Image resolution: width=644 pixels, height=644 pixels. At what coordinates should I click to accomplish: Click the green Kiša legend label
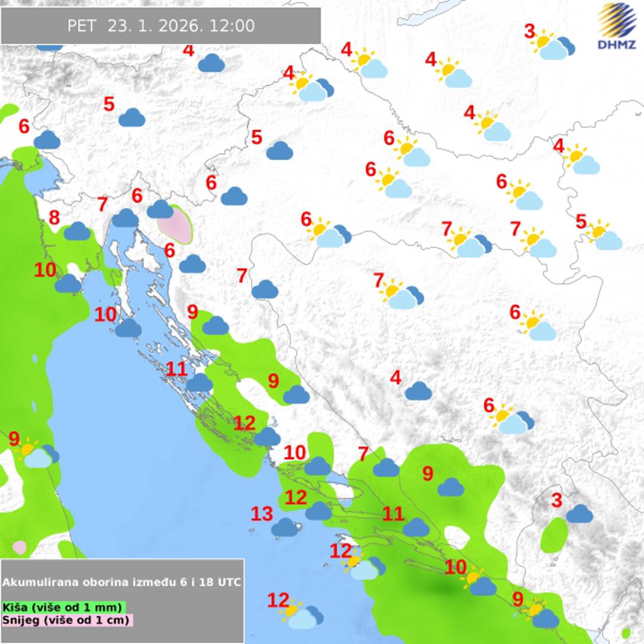(x=63, y=607)
